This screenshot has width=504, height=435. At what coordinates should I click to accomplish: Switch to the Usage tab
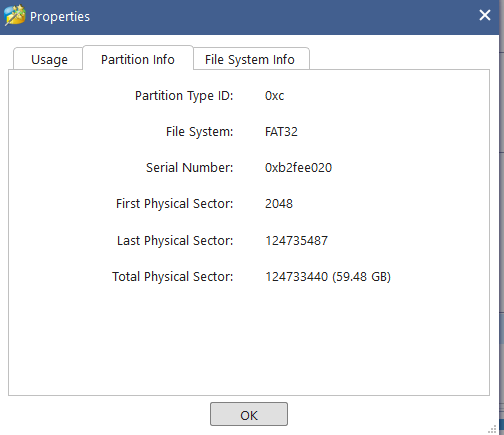click(49, 59)
